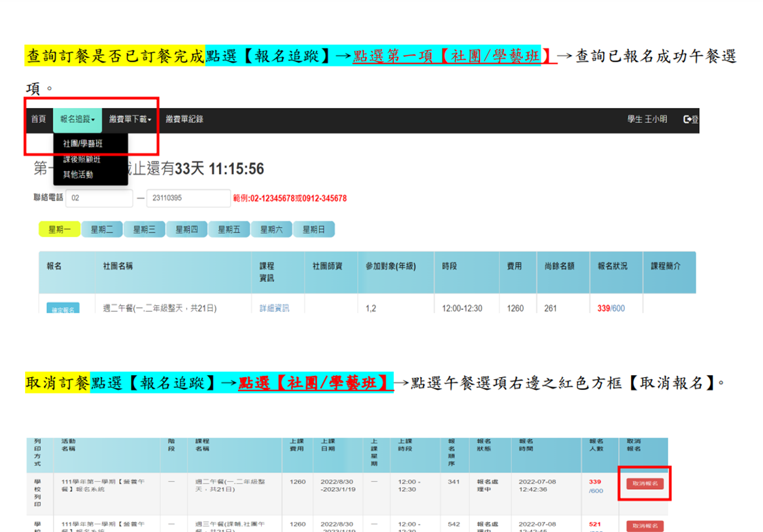
Task: Open the 繳費單紀錄 page
Action: coord(184,120)
